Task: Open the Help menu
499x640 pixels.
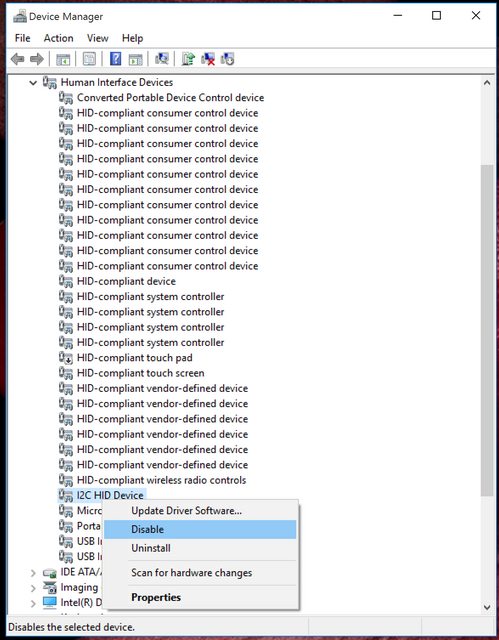Action: coord(133,38)
